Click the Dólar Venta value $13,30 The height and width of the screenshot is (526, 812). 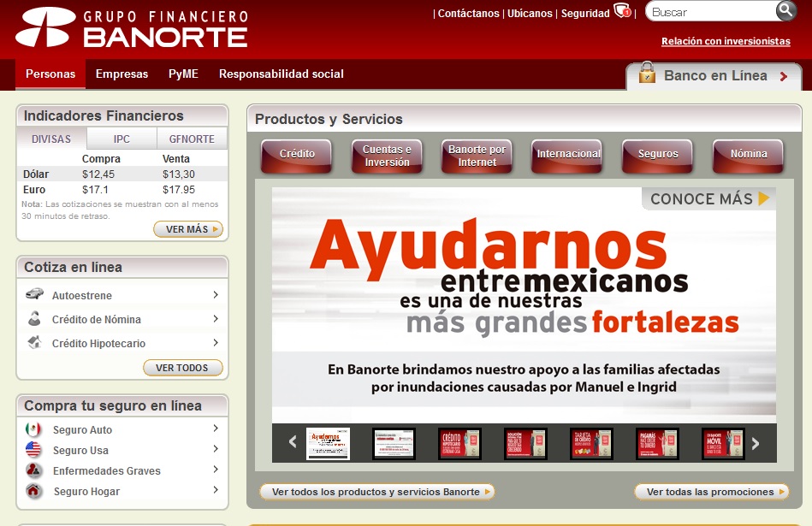click(x=179, y=174)
